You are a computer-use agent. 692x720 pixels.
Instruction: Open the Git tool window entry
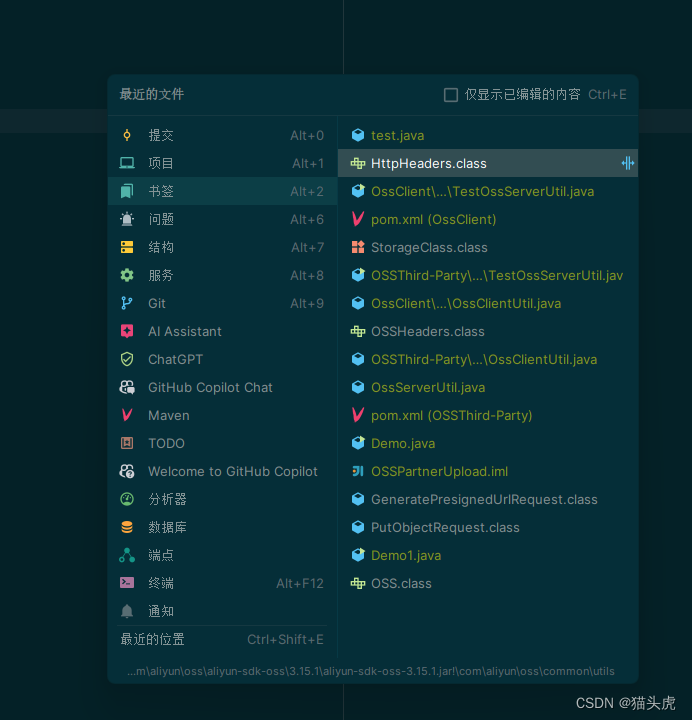tap(222, 304)
